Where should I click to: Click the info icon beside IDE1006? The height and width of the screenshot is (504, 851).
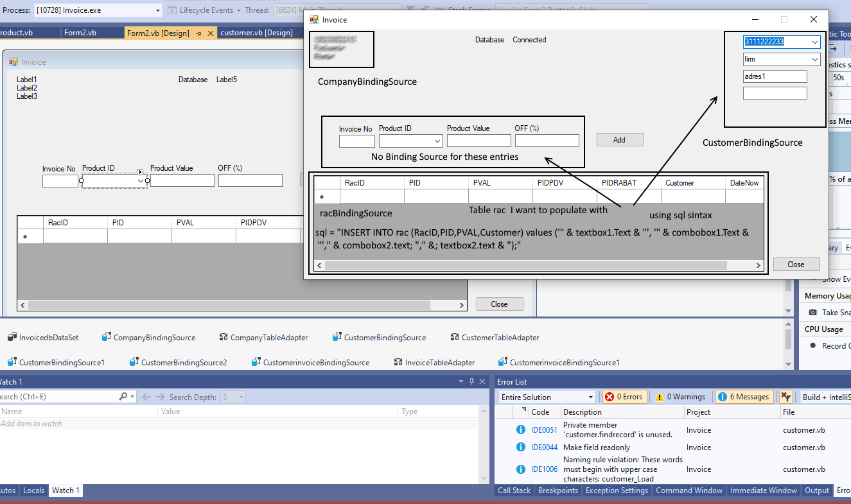point(520,469)
